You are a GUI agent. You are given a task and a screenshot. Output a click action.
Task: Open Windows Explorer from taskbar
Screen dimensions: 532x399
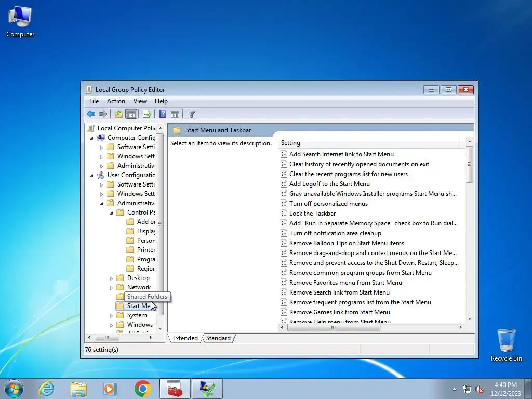click(x=78, y=389)
